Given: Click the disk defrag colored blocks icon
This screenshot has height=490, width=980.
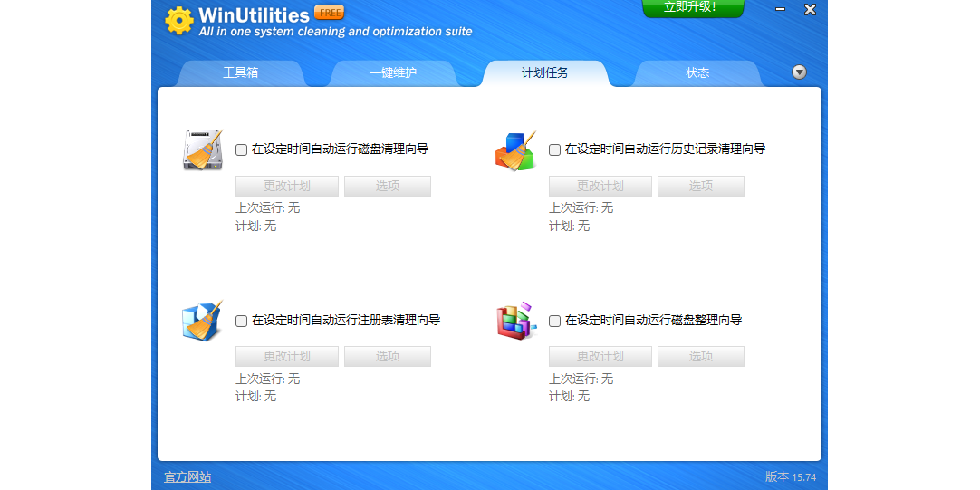Looking at the screenshot, I should click(x=515, y=320).
